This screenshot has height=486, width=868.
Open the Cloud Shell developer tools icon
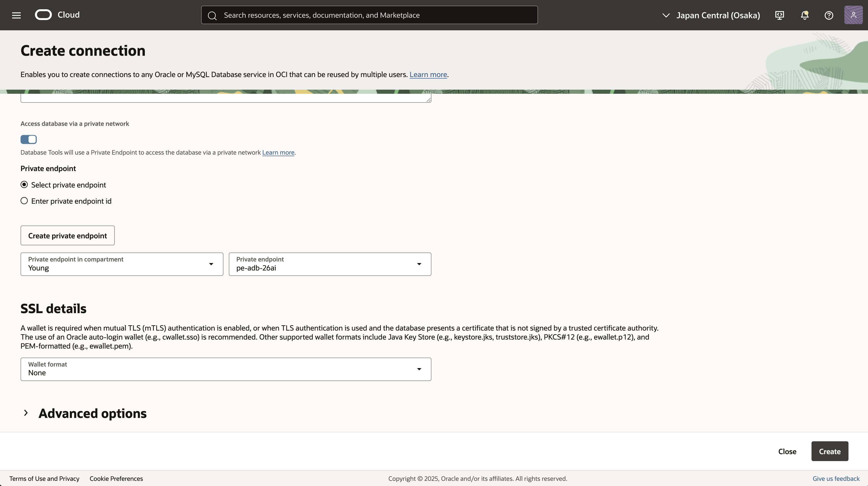[779, 15]
